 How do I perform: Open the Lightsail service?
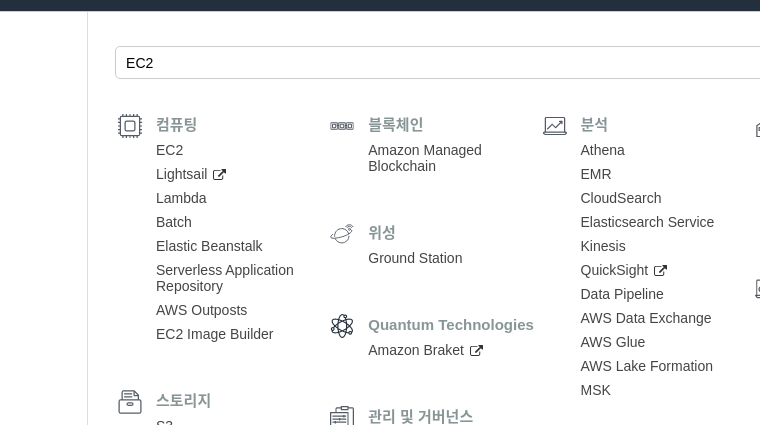point(181,174)
